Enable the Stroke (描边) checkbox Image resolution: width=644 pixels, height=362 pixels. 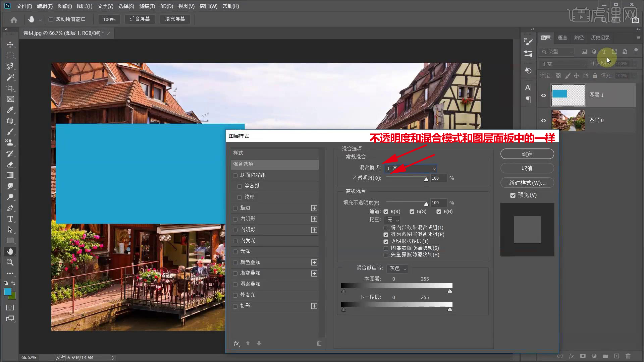click(x=235, y=208)
